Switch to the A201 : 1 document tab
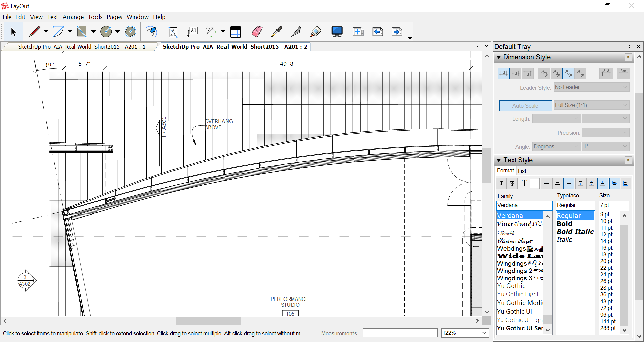The height and width of the screenshot is (342, 644). (82, 47)
